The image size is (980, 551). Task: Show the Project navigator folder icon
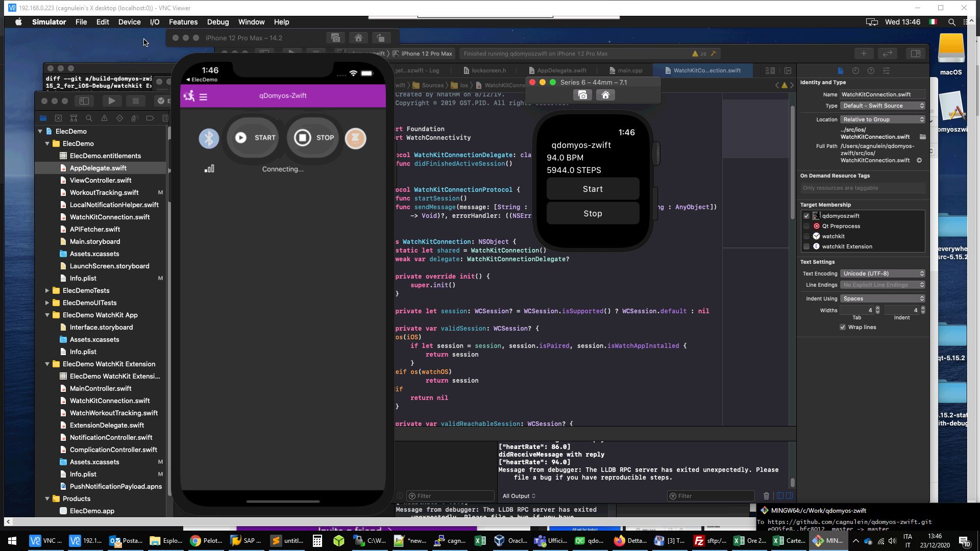43,118
